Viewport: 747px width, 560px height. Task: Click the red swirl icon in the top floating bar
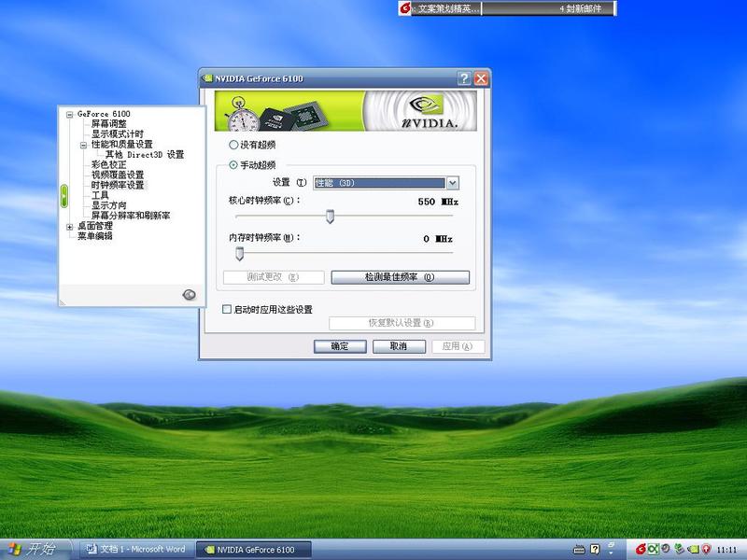405,7
